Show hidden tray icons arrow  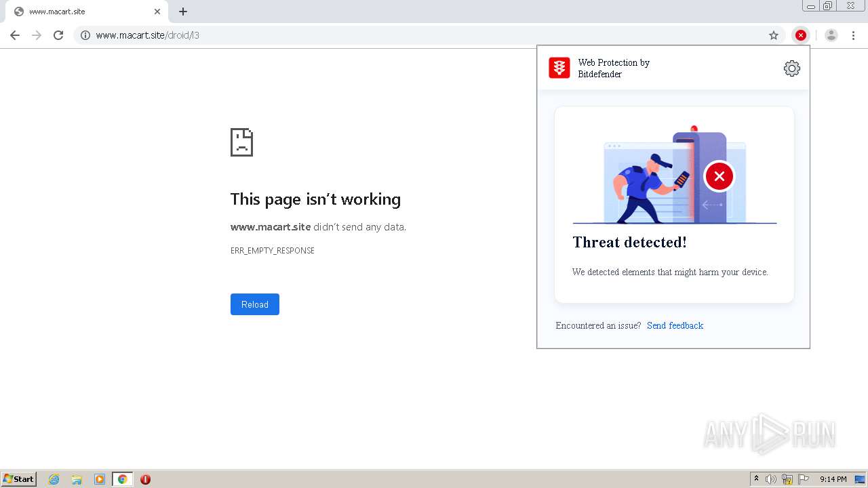point(757,479)
